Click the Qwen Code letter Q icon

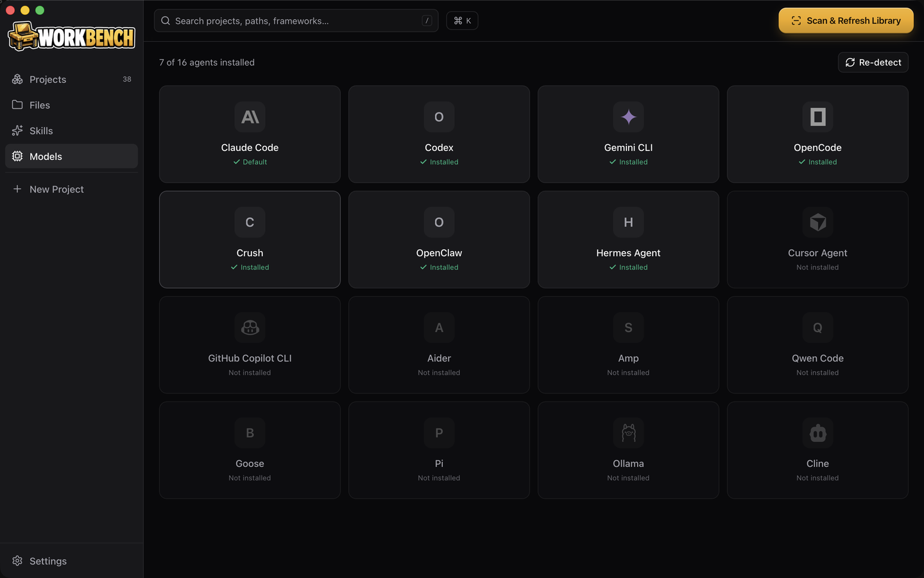(817, 328)
